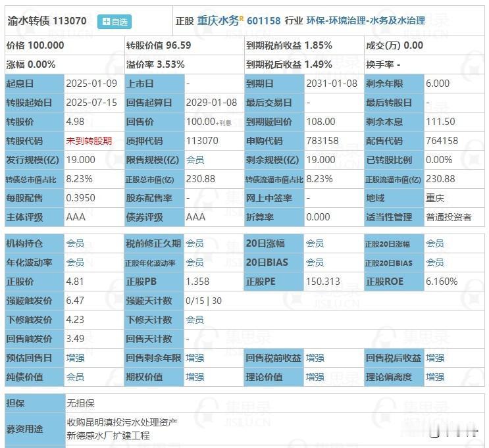This screenshot has width=489, height=448.
Task: Select the 正股PE value 150.313
Action: coord(323,282)
